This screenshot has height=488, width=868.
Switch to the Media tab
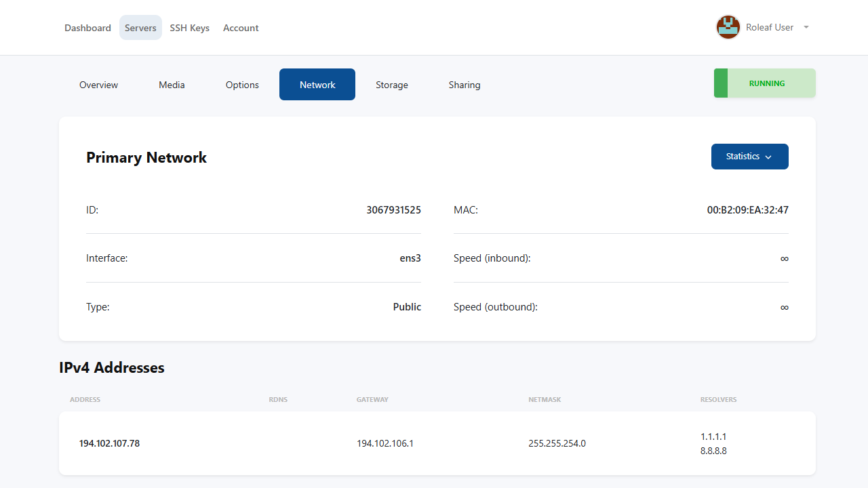coord(172,85)
